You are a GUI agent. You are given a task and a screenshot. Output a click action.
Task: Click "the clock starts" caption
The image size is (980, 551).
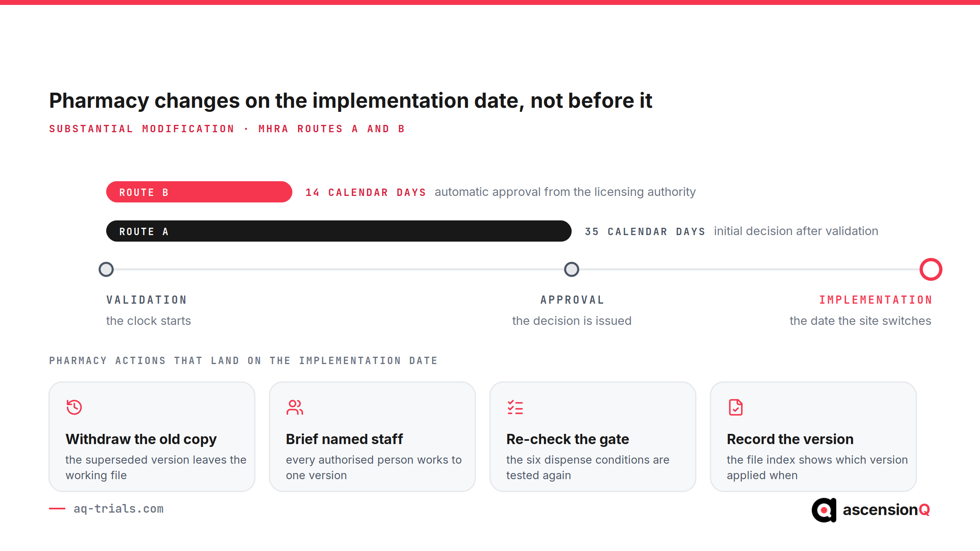(149, 321)
